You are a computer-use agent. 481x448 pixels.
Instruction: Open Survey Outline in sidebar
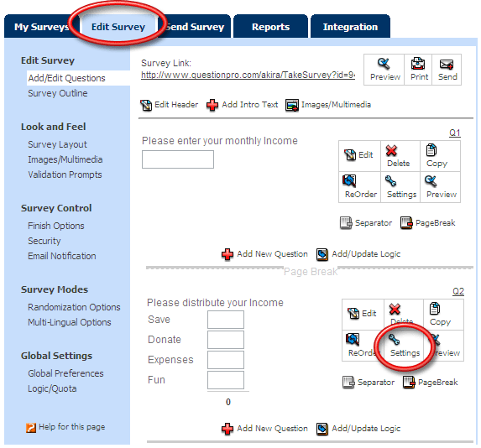(58, 93)
